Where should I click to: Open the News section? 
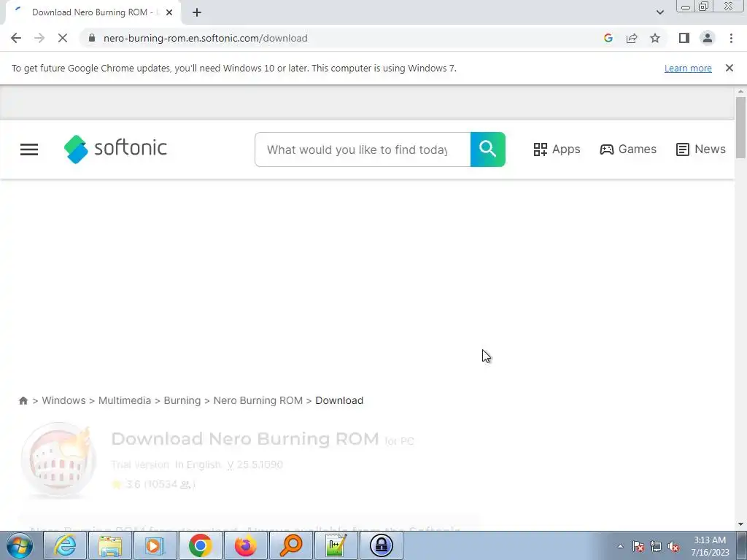click(701, 149)
